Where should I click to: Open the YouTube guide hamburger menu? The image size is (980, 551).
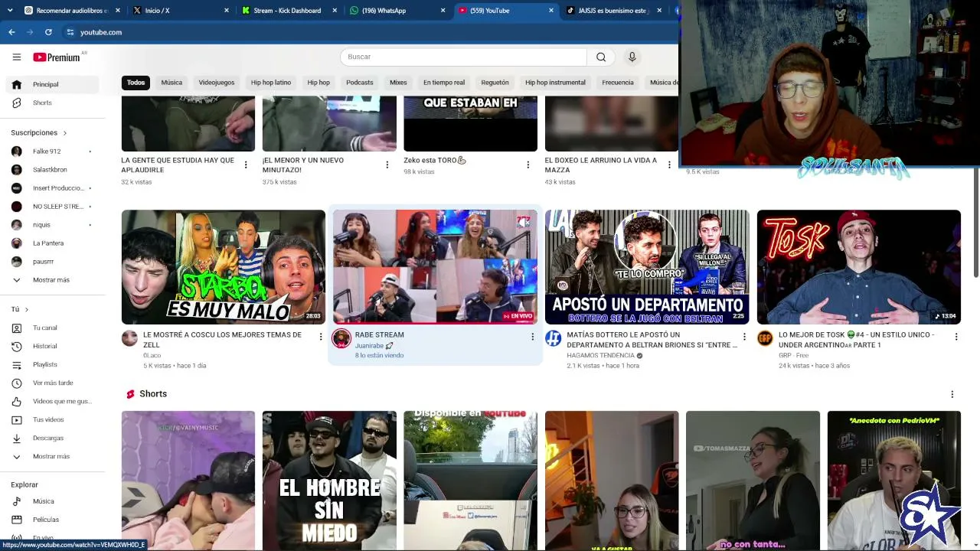(x=17, y=57)
